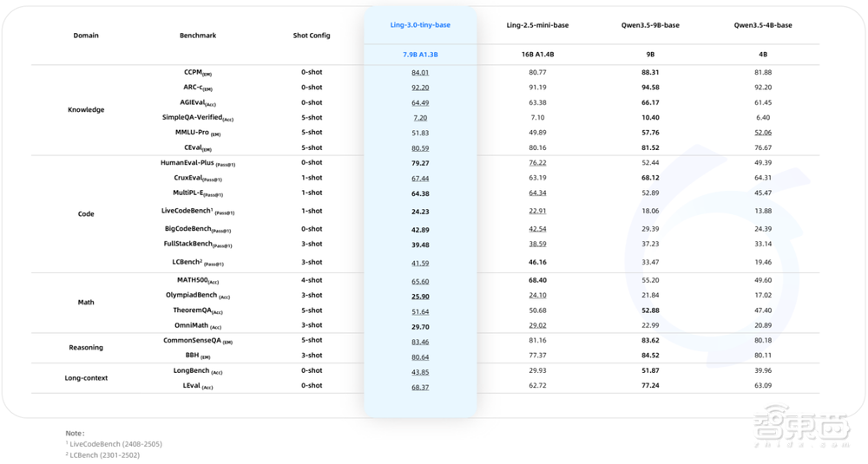Click the LongBench benchmark name
This screenshot has height=464, width=868.
(x=198, y=371)
